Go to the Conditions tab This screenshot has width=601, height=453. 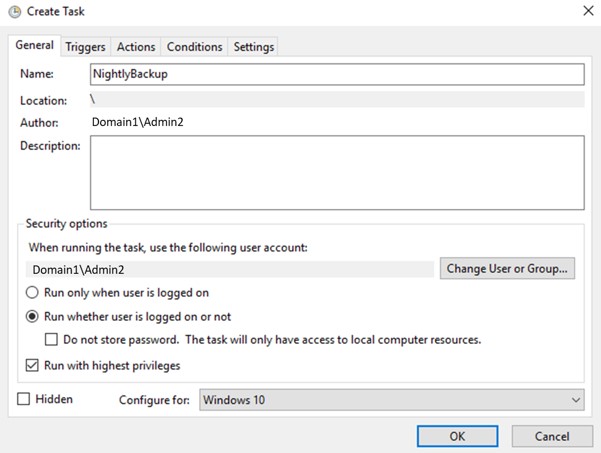pyautogui.click(x=194, y=47)
